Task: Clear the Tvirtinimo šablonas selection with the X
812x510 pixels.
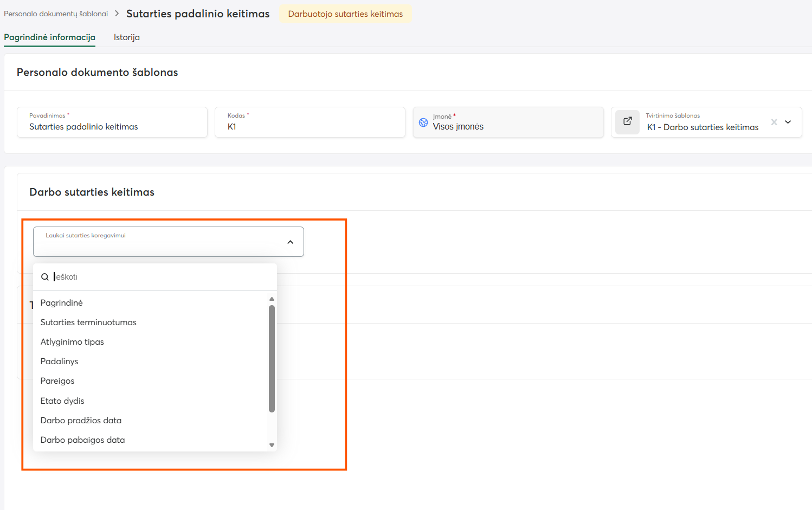Action: coord(774,122)
